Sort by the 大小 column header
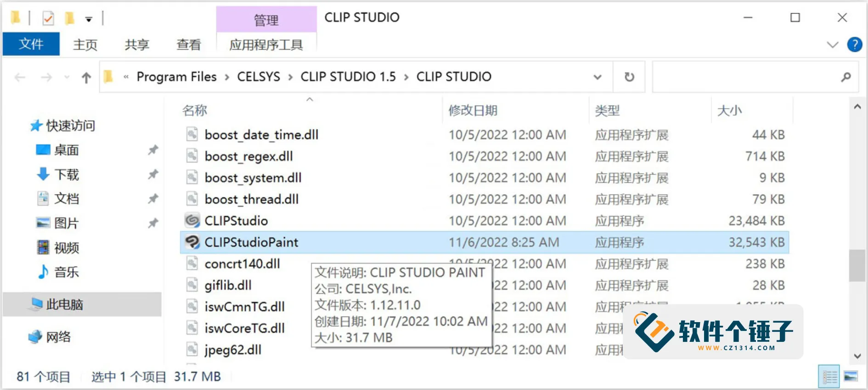Viewport: 868px width, 390px height. [729, 110]
